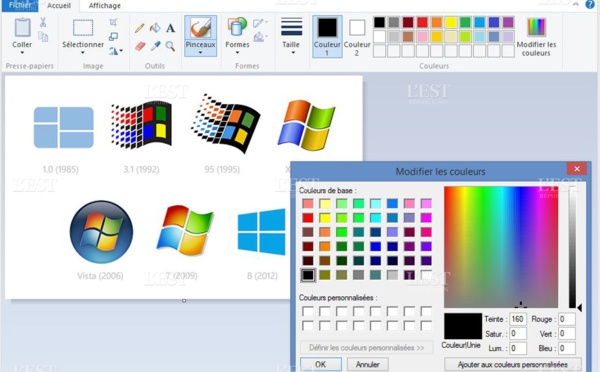Click the Windows Vista logo on canvas
The image size is (600, 372).
click(x=101, y=232)
